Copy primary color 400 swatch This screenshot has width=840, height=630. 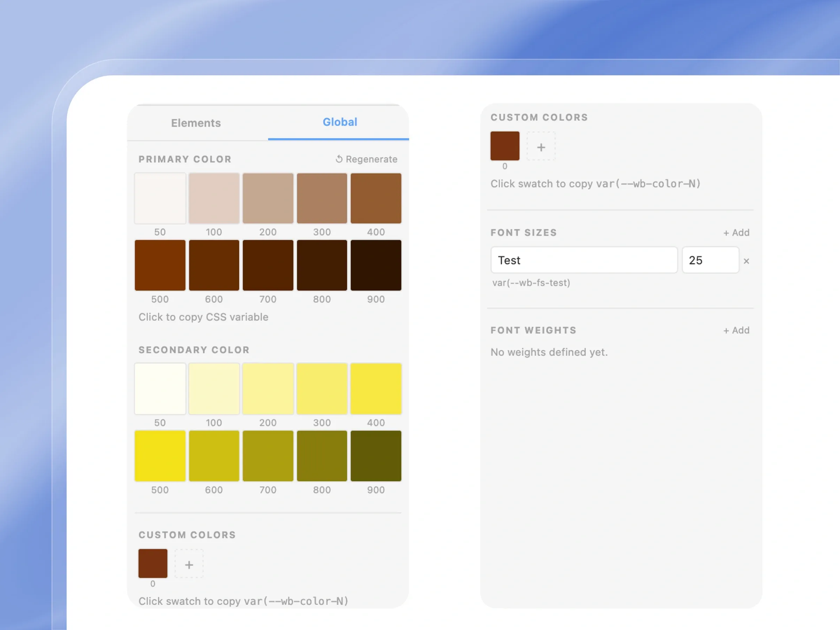pos(376,198)
